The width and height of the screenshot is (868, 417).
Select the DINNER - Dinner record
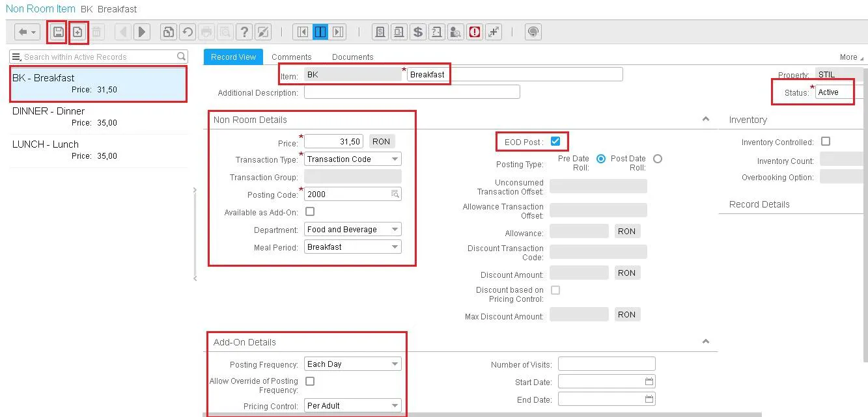[x=99, y=116]
